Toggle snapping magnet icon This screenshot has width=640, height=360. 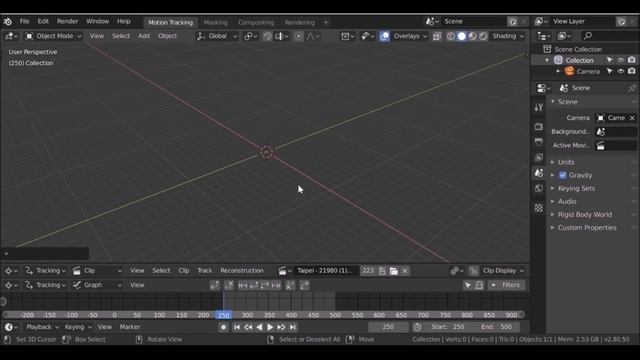pos(267,36)
